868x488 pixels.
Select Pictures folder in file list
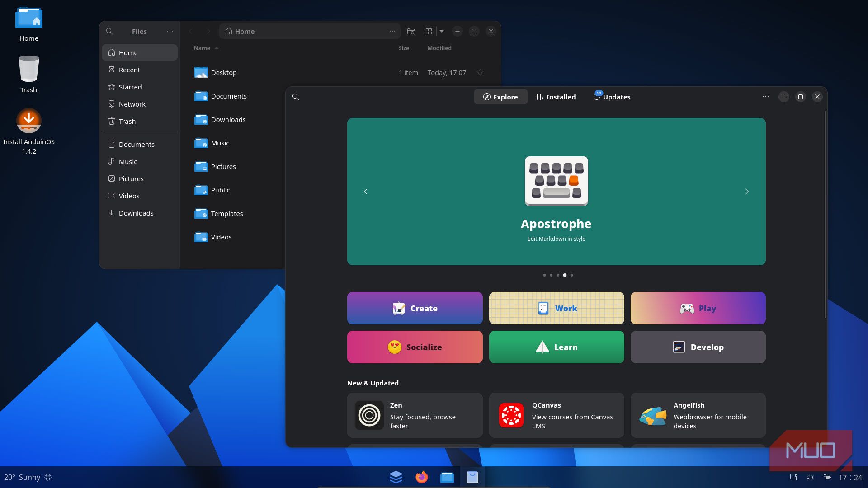pos(215,166)
